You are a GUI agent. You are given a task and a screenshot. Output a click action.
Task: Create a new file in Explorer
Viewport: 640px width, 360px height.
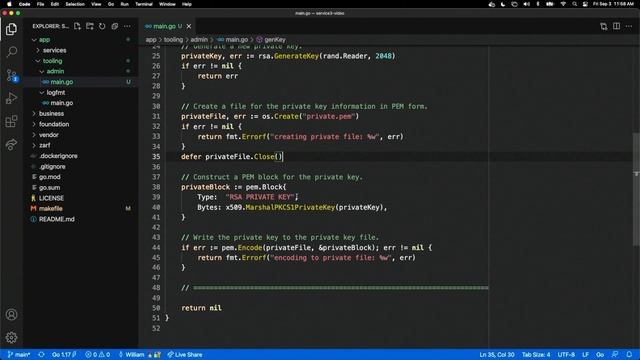pos(77,26)
